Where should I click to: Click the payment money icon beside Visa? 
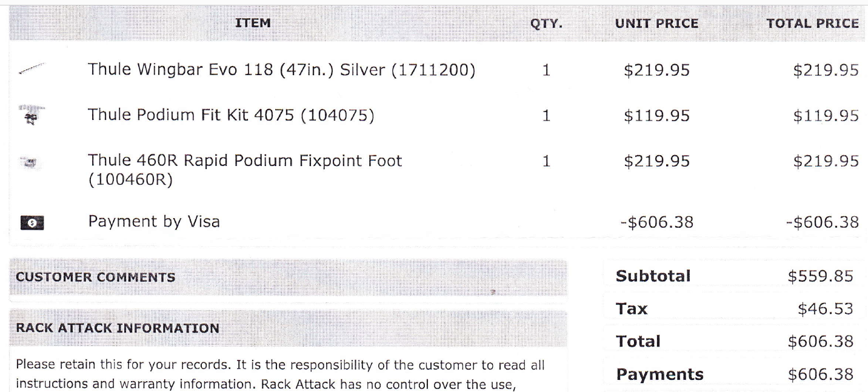[x=33, y=222]
